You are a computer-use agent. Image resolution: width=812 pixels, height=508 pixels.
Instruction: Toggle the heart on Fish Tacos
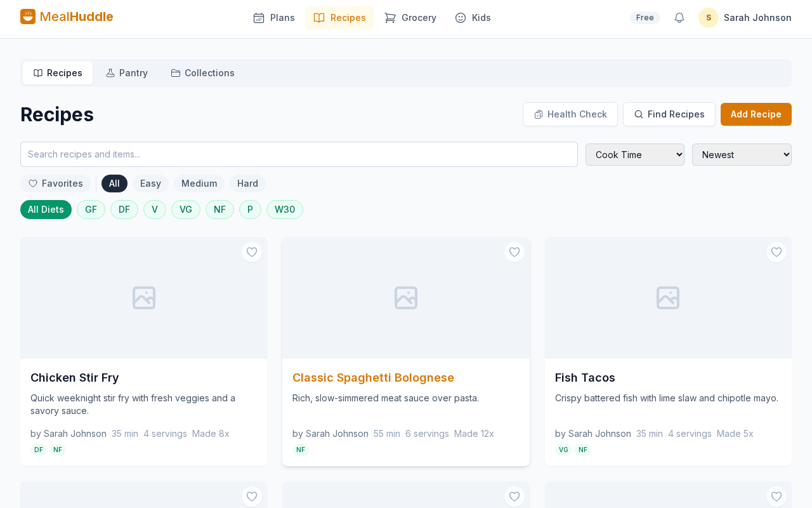(x=775, y=252)
